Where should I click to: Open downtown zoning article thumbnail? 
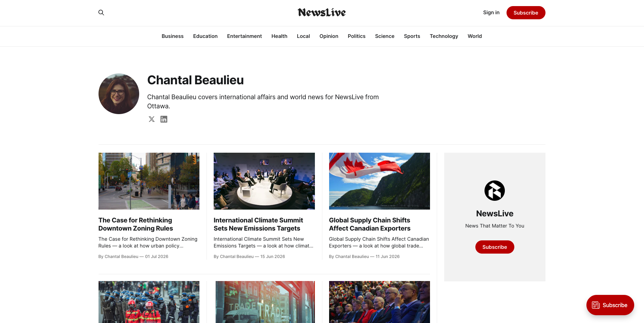(149, 181)
